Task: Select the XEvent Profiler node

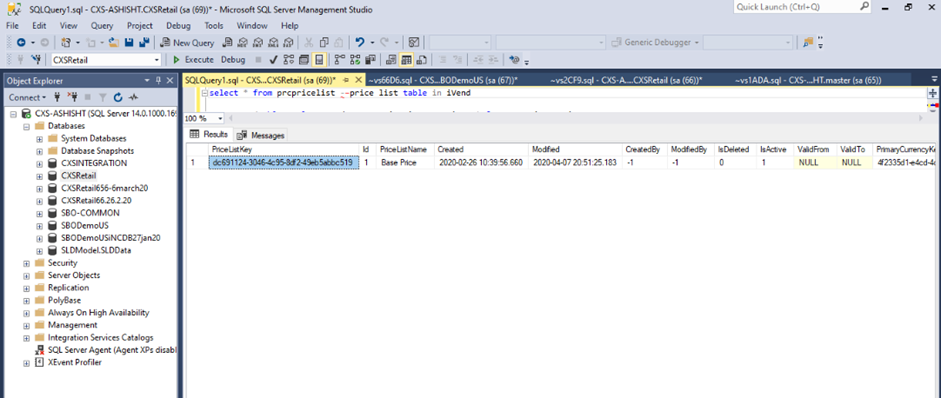Action: (74, 363)
